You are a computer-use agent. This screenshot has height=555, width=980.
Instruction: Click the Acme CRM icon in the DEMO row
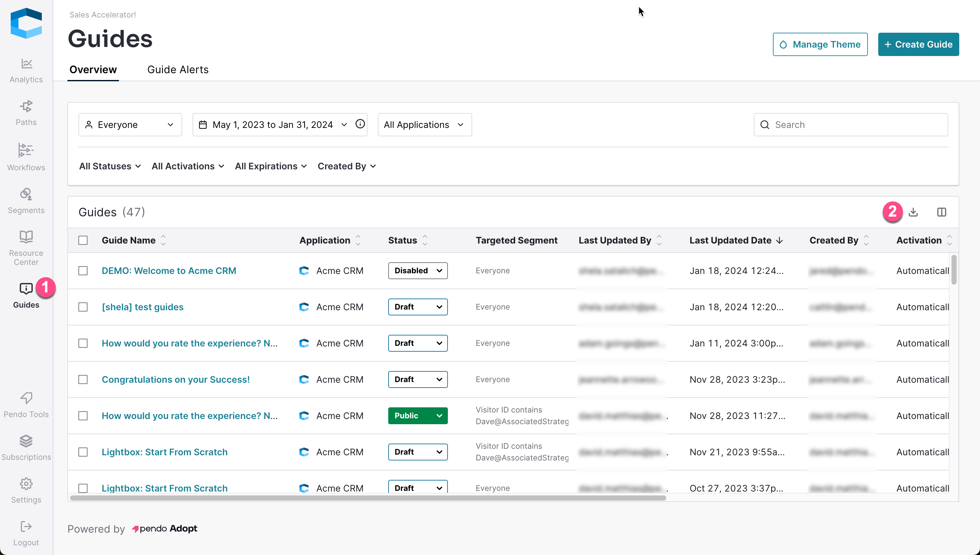tap(304, 271)
